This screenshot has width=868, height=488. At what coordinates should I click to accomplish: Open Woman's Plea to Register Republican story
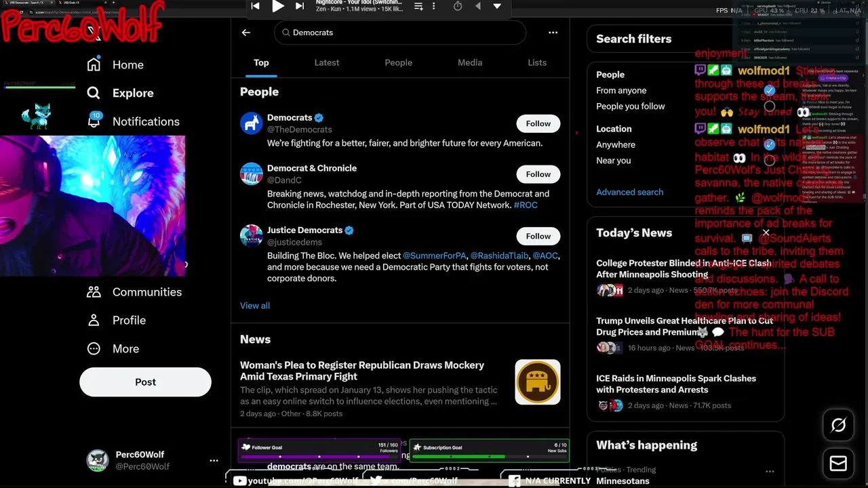click(x=362, y=371)
